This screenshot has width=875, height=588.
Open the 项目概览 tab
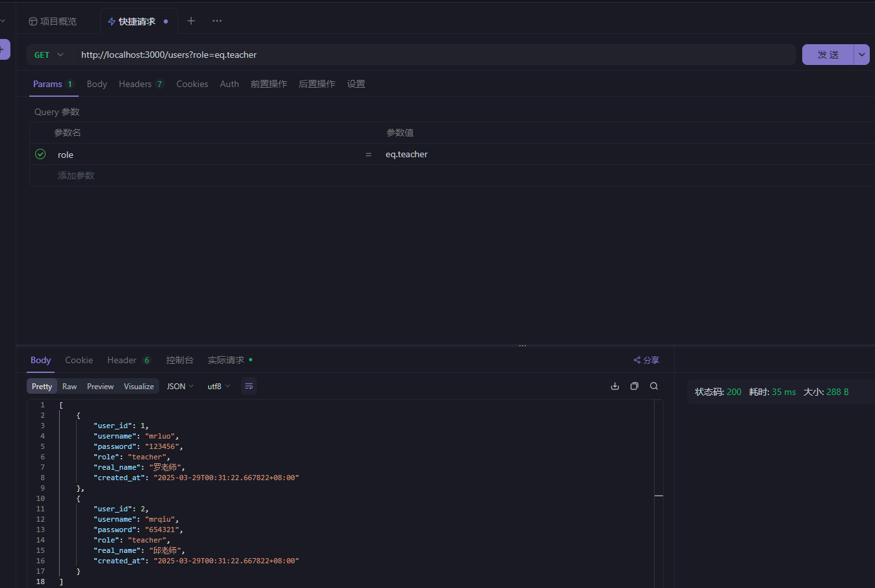[53, 21]
